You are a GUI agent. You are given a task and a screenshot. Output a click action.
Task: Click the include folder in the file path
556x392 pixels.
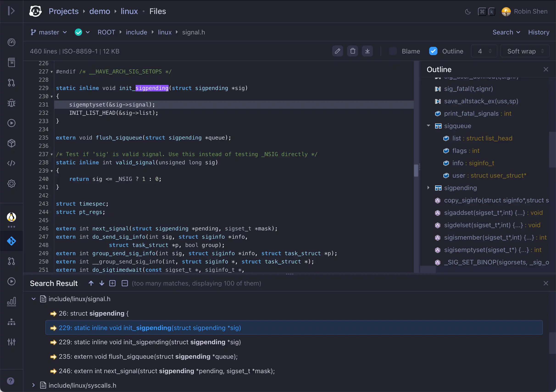136,32
